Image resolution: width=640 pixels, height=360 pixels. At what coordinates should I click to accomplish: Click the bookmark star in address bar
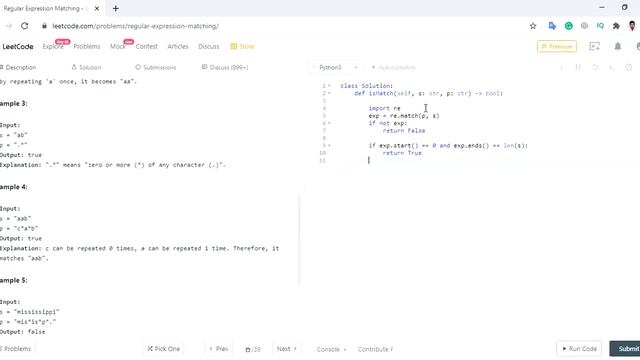point(533,26)
